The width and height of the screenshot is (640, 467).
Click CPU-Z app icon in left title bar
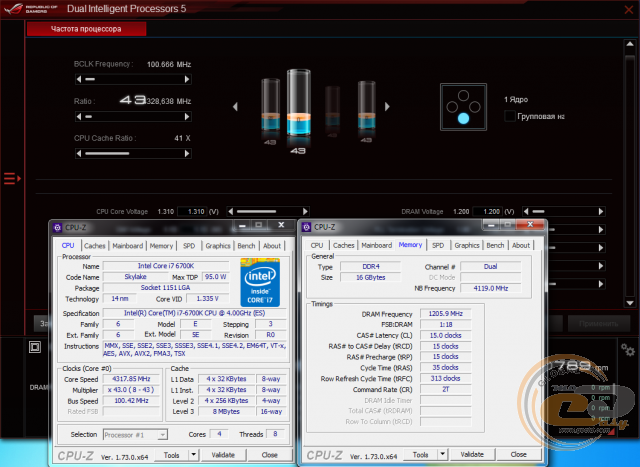tap(58, 227)
